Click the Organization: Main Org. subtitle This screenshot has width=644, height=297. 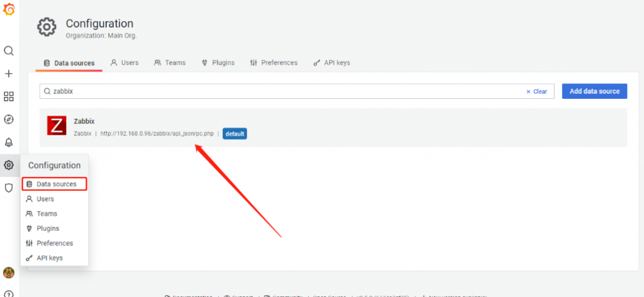pos(101,36)
